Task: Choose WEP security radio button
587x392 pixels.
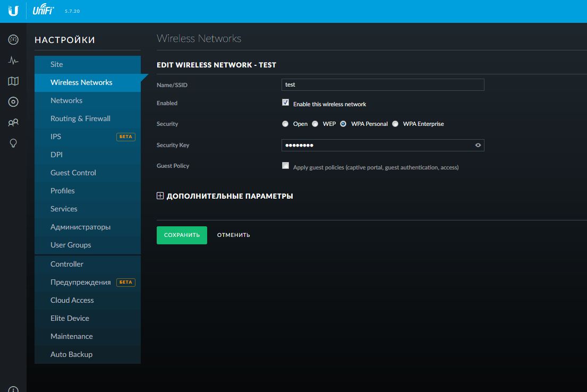Action: click(315, 124)
